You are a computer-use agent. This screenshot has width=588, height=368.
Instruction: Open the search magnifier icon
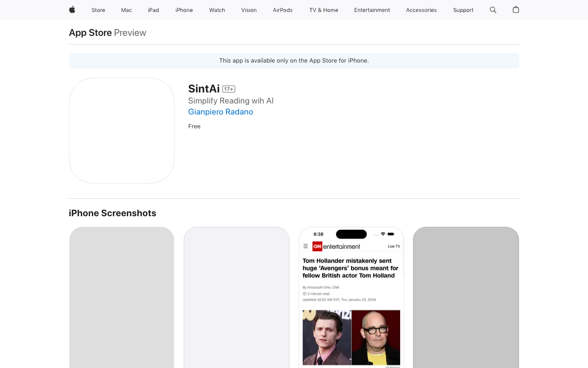(x=493, y=10)
